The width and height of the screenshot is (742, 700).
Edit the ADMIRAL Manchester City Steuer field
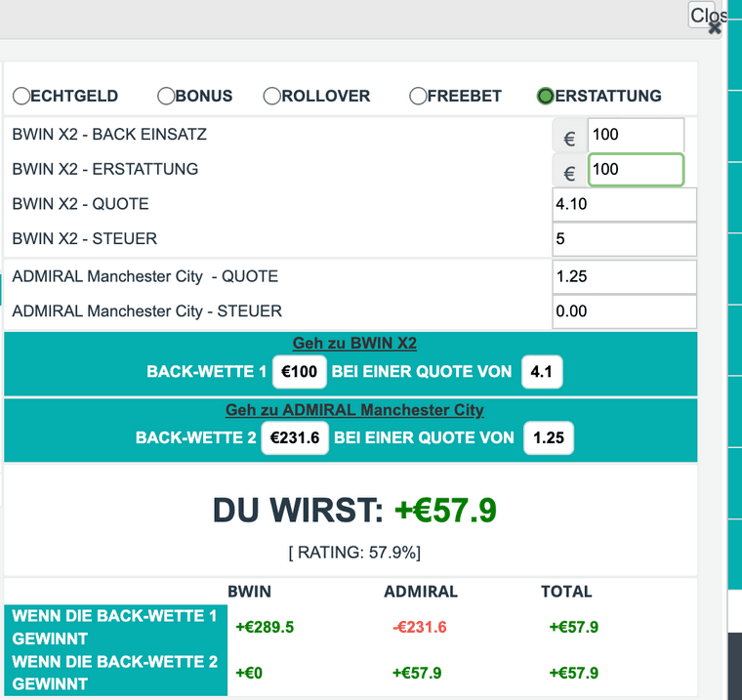click(x=624, y=311)
